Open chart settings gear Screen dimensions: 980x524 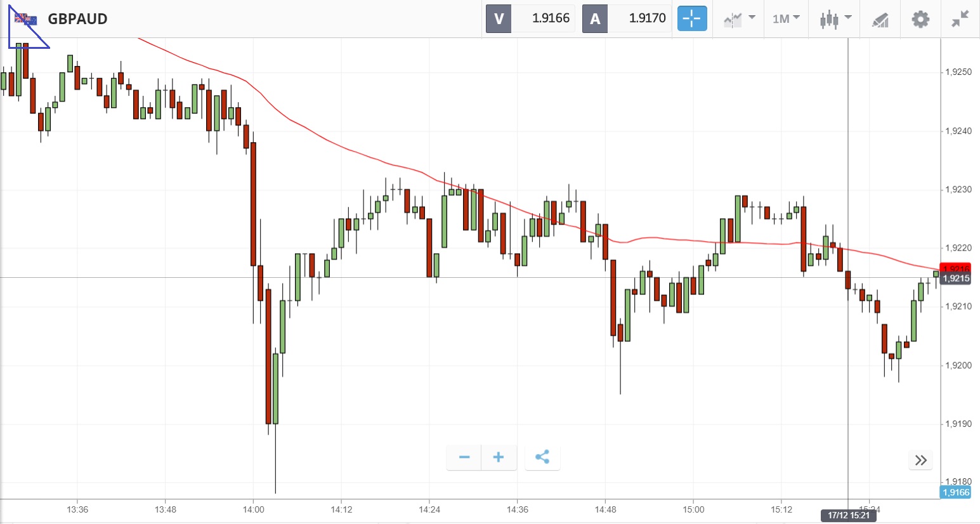tap(920, 19)
